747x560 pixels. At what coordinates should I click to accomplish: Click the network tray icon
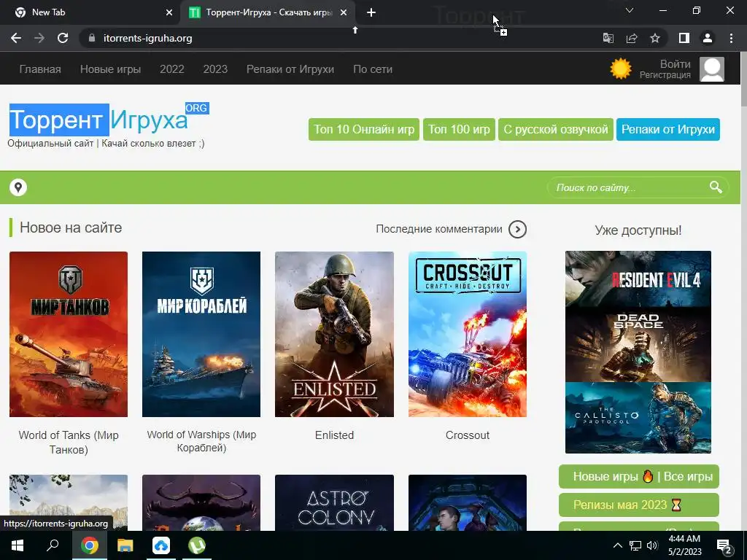pos(635,545)
